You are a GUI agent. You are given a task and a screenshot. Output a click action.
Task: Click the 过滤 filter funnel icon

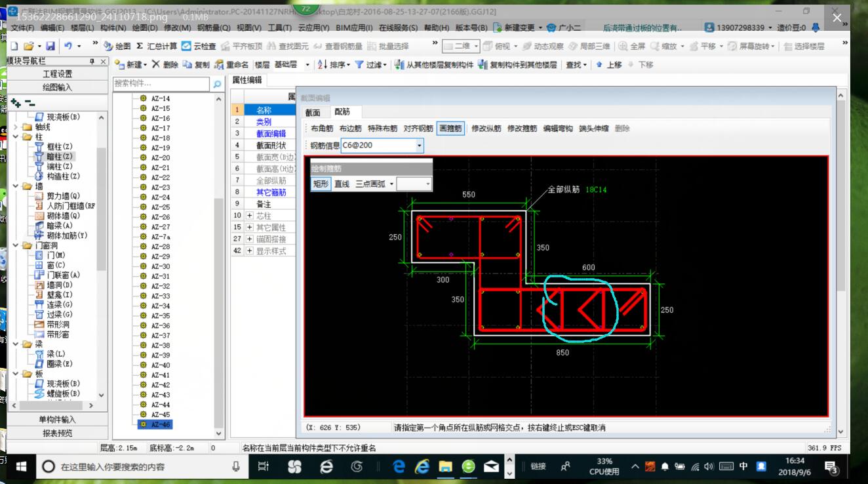359,64
